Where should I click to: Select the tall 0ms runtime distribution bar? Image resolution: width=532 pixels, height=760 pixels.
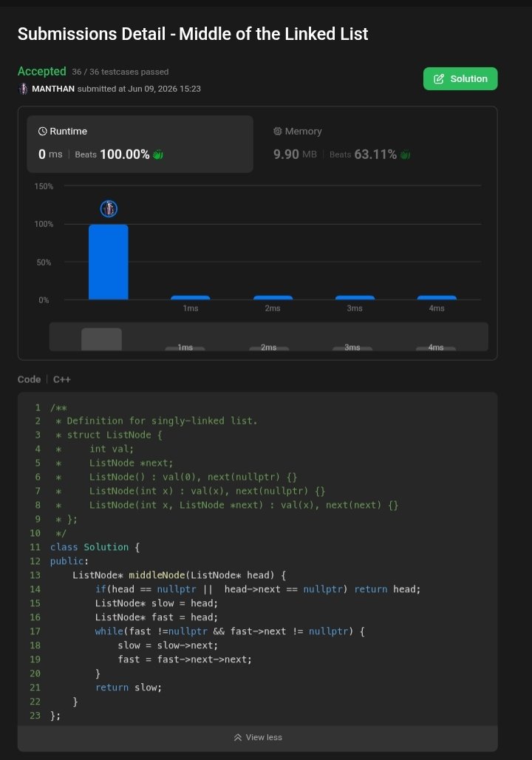109,262
